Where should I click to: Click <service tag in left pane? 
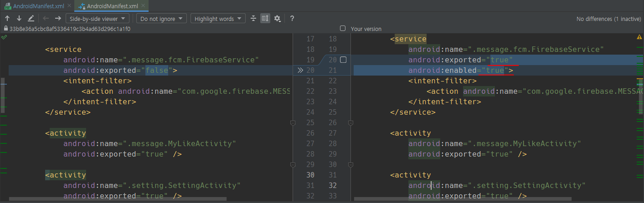coord(63,49)
